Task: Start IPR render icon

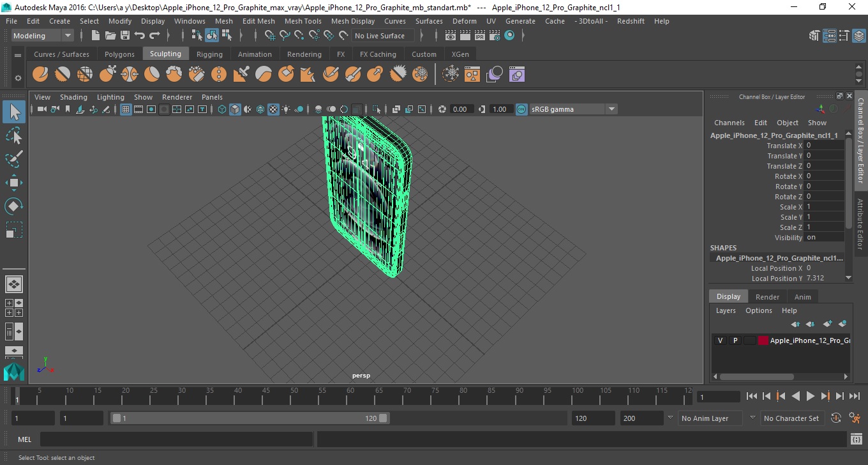Action: point(480,36)
